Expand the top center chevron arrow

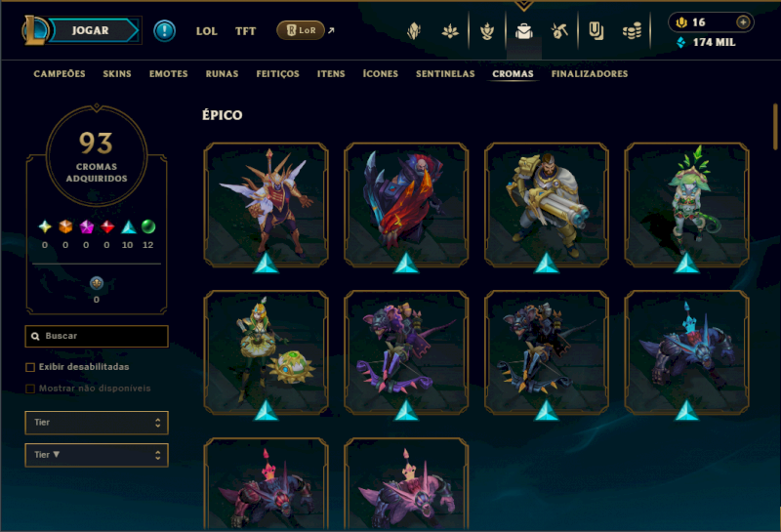coord(523,6)
